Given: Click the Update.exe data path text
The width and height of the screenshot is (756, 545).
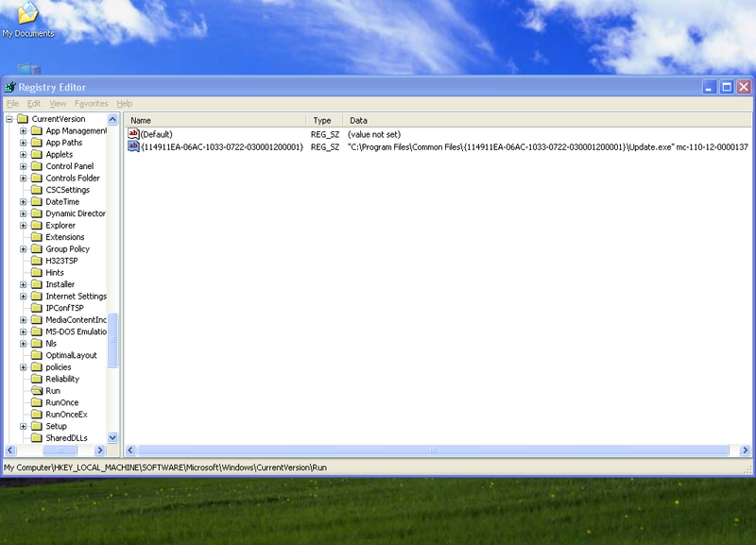Looking at the screenshot, I should [548, 147].
